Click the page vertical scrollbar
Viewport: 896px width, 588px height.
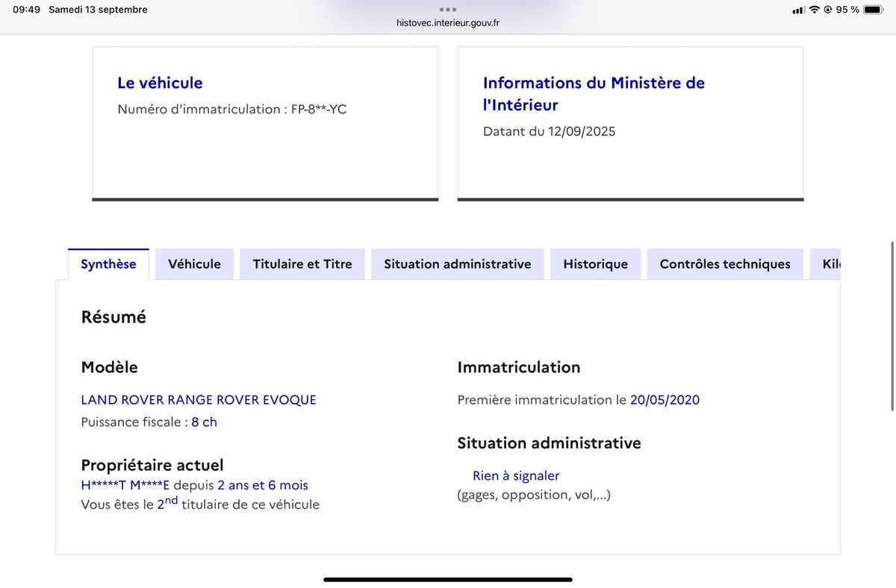coord(892,325)
